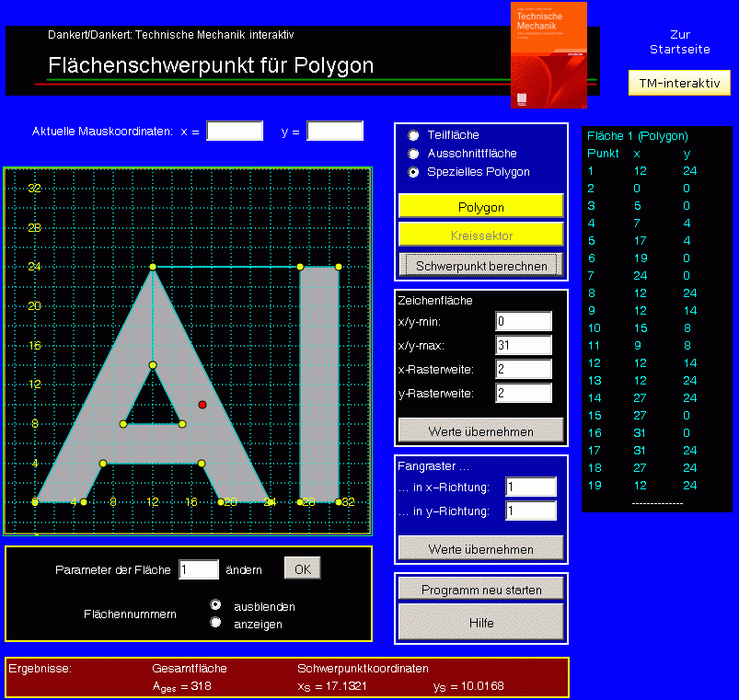
Task: Restart with Programm neu starten
Action: click(480, 589)
